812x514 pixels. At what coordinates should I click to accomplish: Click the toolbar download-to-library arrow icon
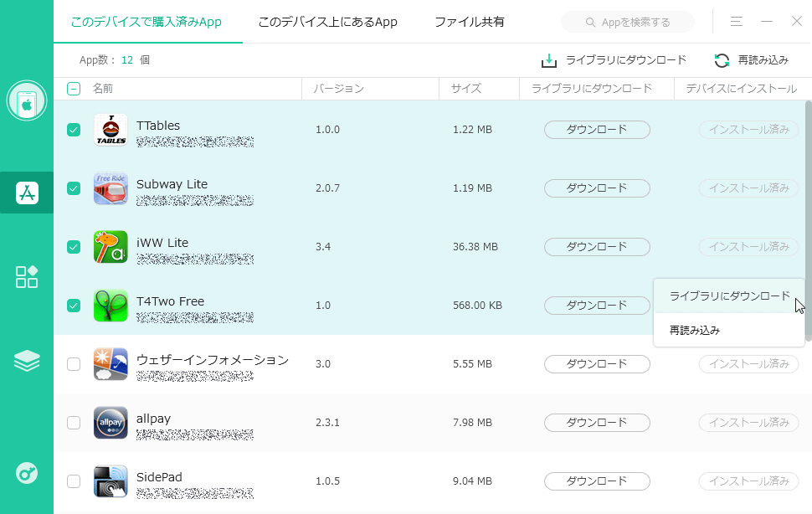(x=549, y=60)
